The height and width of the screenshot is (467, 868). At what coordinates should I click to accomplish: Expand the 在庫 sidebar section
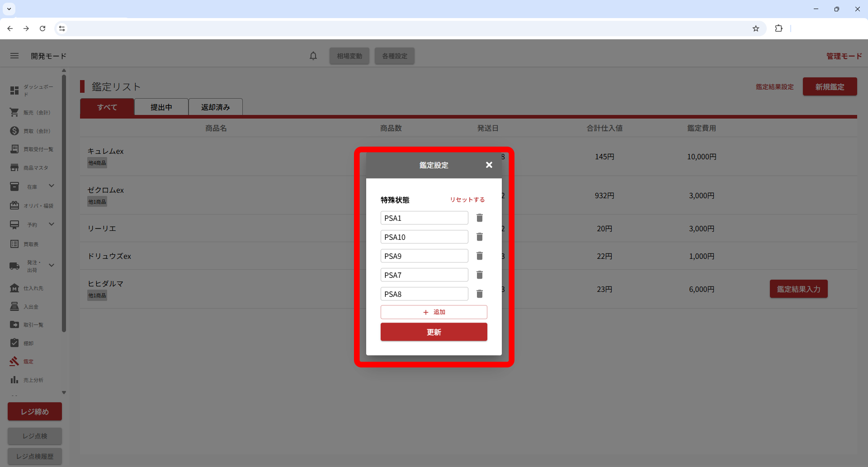52,186
